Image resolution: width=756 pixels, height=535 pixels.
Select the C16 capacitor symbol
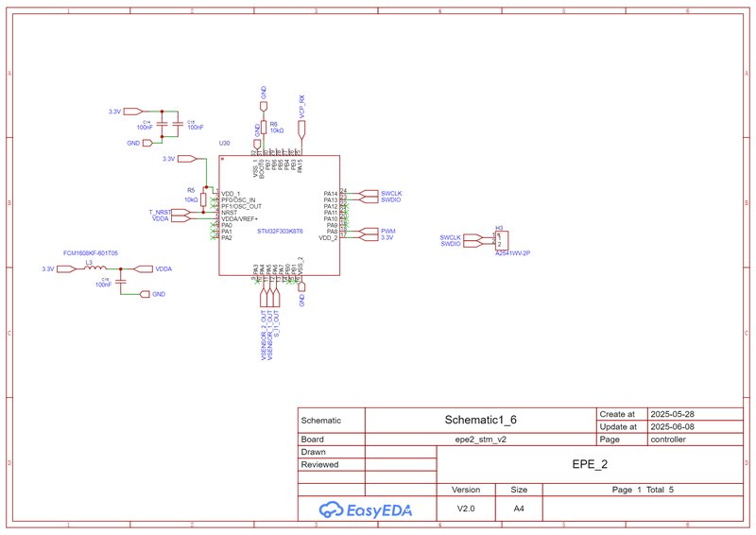click(x=121, y=281)
